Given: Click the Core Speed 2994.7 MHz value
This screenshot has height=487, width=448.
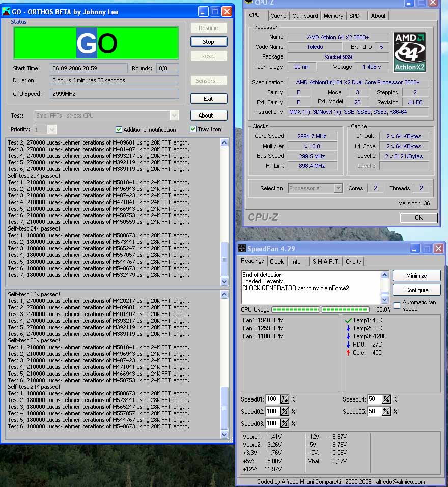Looking at the screenshot, I should pos(312,136).
